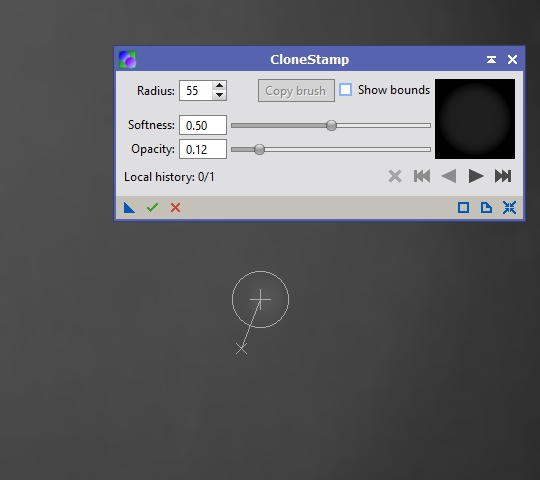Screen dimensions: 540x480
Task: Click the Browse Documentation page icon
Action: coord(486,208)
